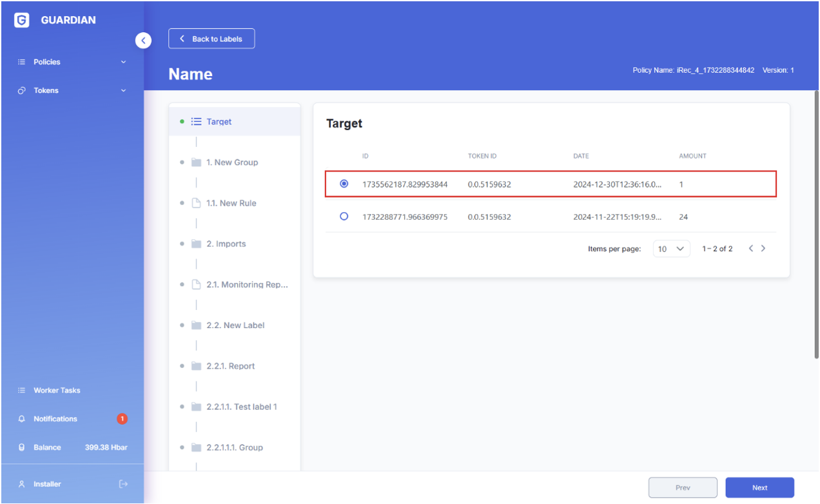This screenshot has width=820, height=504.
Task: Click the Notifications bell icon
Action: [22, 419]
